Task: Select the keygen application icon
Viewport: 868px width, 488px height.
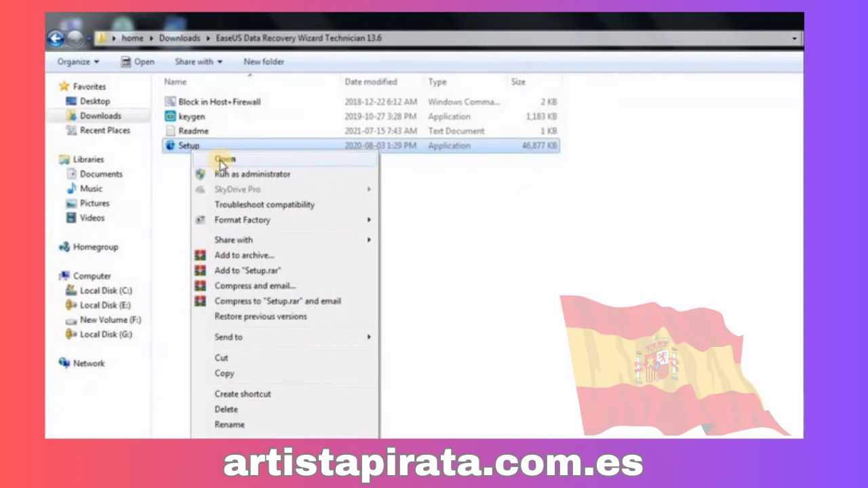Action: (170, 117)
